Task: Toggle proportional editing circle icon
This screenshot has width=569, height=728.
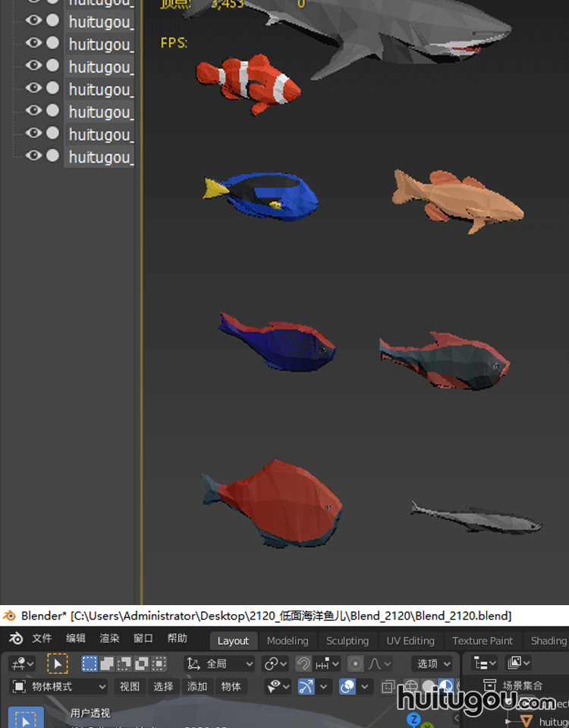Action: click(355, 664)
